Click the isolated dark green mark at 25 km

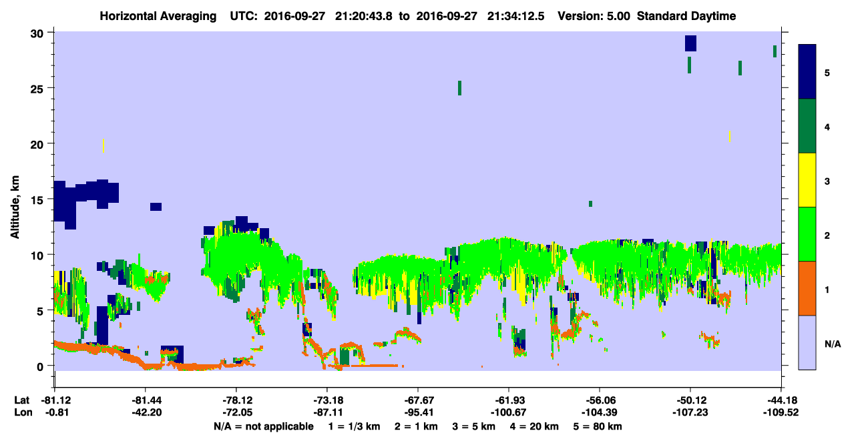click(459, 87)
